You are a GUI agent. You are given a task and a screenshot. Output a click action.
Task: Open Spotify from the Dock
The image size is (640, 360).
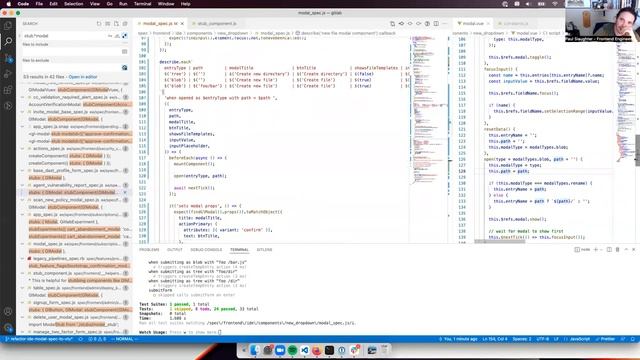292,350
